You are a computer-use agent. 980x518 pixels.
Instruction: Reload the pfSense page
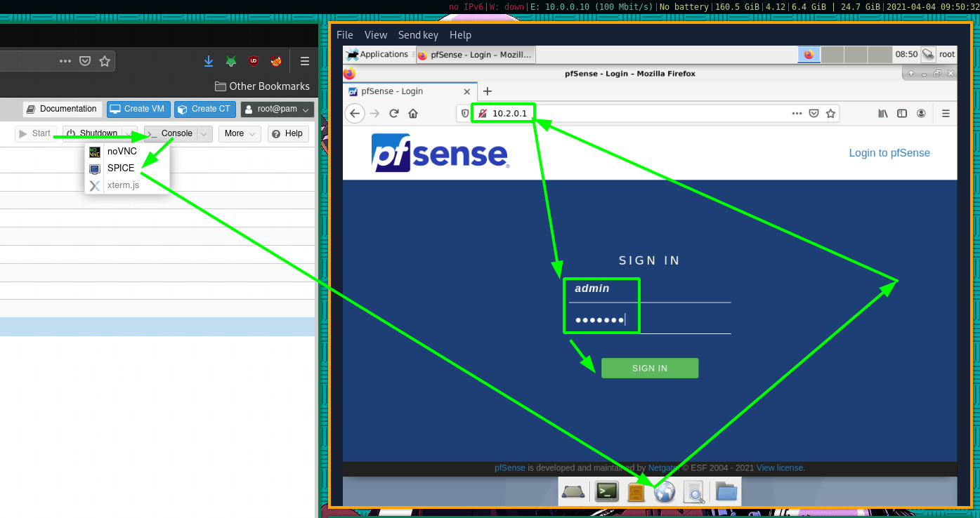click(394, 113)
